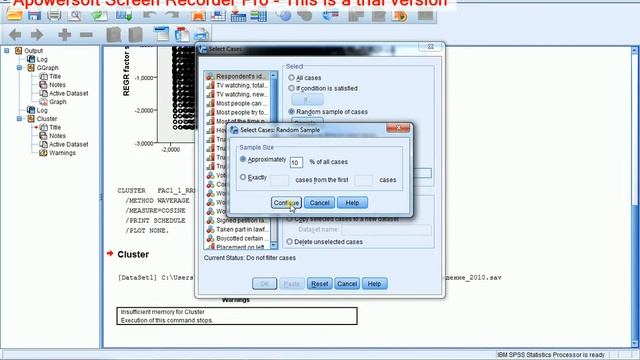
Task: Click the output viewer scroll up arrow
Action: 635,50
